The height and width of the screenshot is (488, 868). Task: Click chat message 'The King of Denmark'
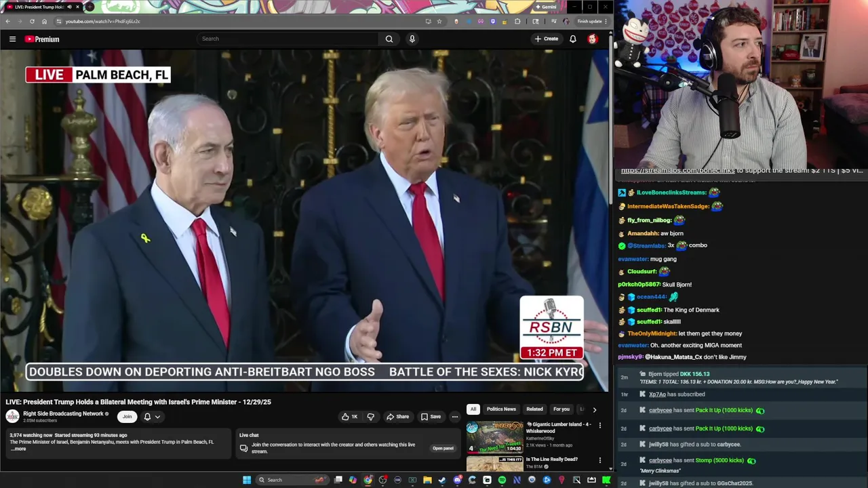click(692, 310)
